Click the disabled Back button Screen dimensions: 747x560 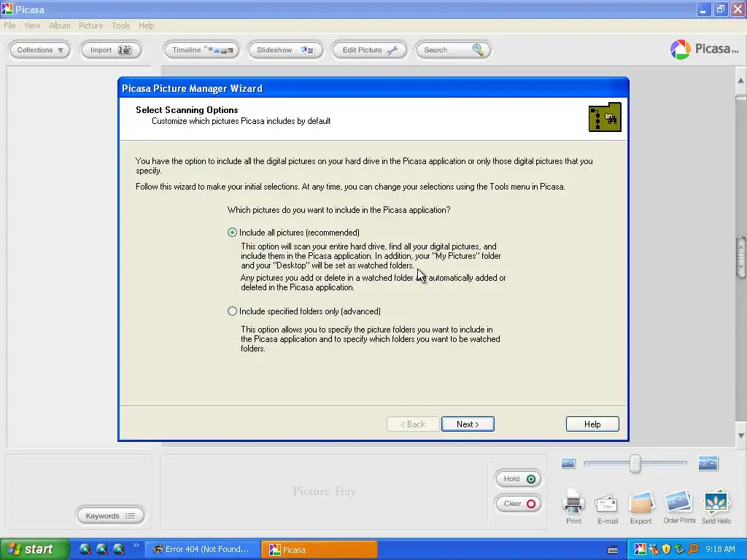coord(413,424)
